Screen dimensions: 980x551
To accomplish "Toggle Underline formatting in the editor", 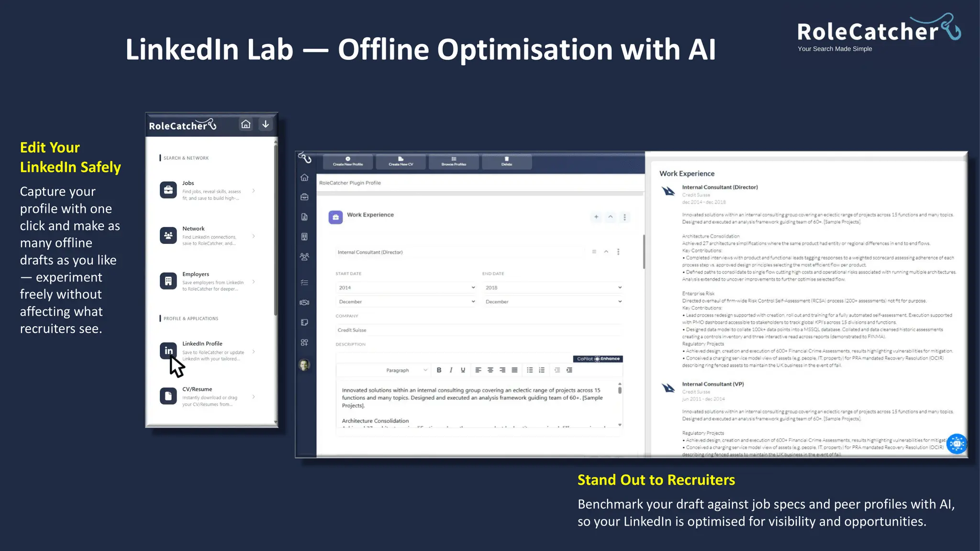I will [x=463, y=370].
